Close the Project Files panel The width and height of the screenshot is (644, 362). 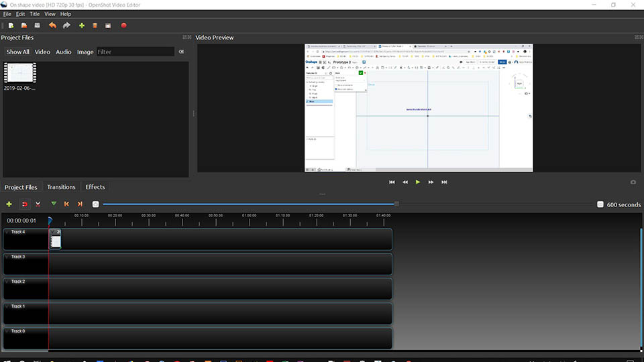pyautogui.click(x=189, y=37)
